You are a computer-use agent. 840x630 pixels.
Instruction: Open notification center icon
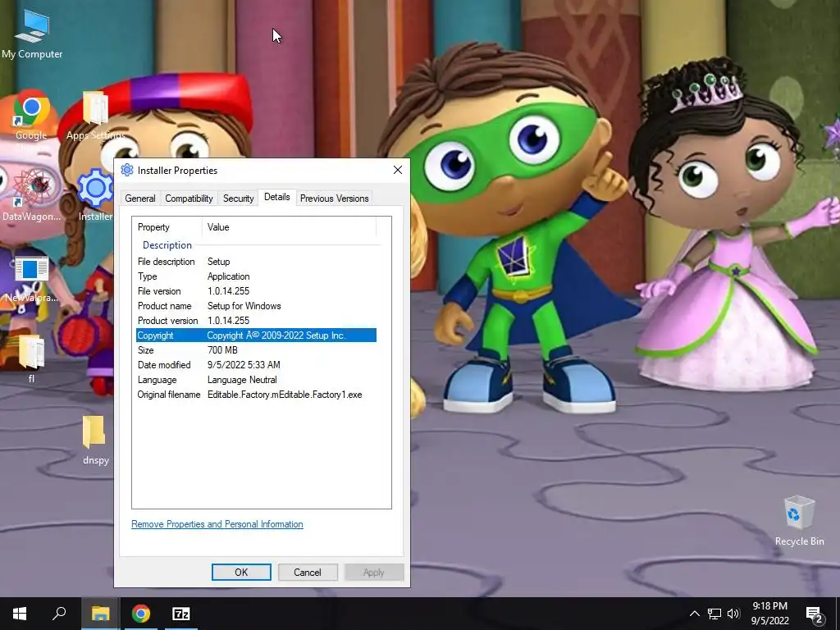pyautogui.click(x=814, y=614)
